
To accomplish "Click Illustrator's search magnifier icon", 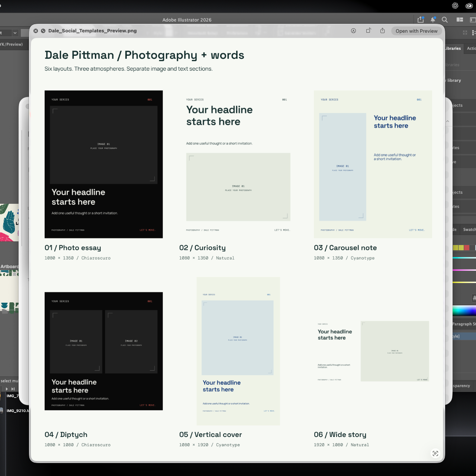I will [445, 20].
